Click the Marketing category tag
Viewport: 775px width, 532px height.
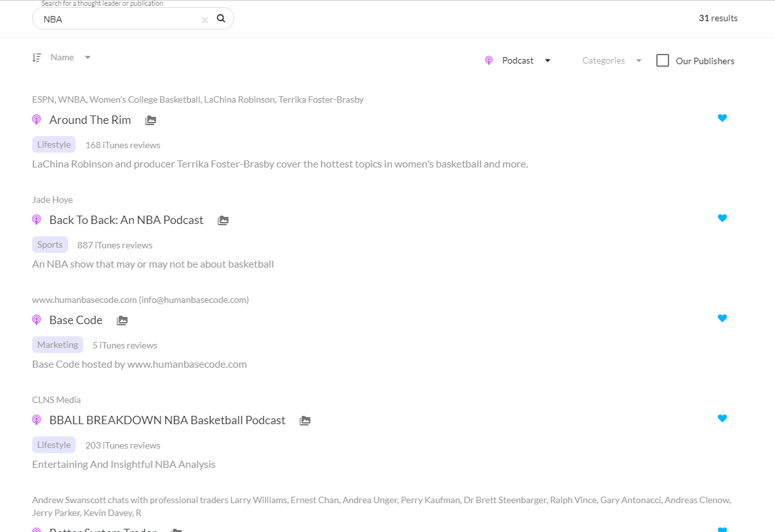point(58,345)
